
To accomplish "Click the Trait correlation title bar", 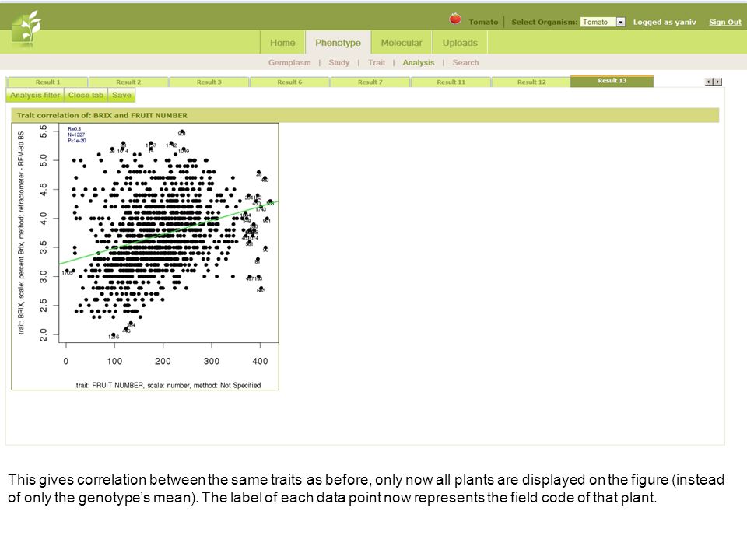I will click(x=365, y=115).
